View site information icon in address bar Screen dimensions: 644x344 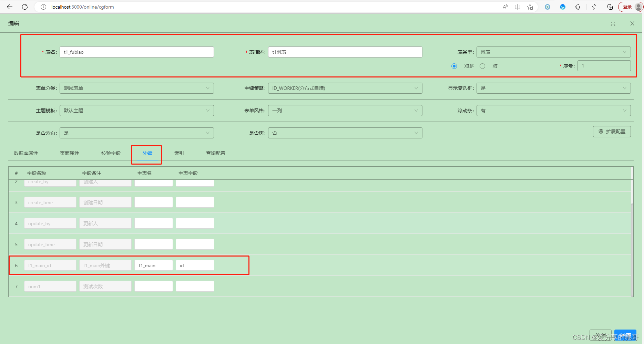43,7
